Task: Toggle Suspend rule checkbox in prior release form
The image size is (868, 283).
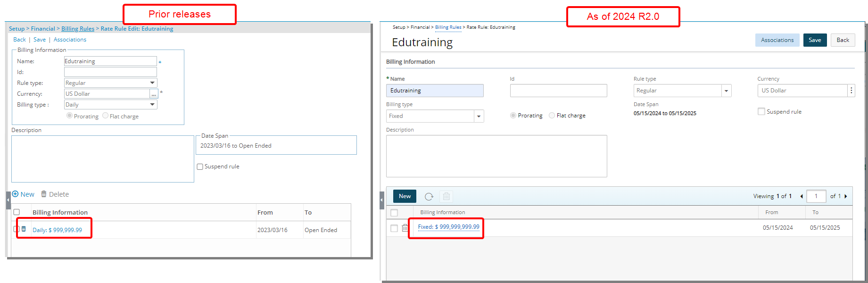Action: coord(200,166)
